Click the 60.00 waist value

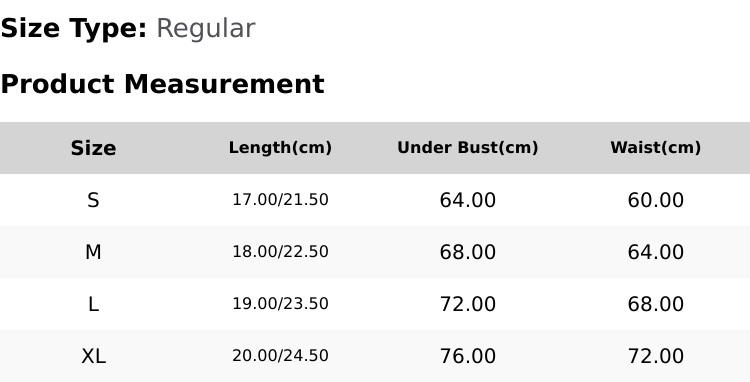coord(656,200)
